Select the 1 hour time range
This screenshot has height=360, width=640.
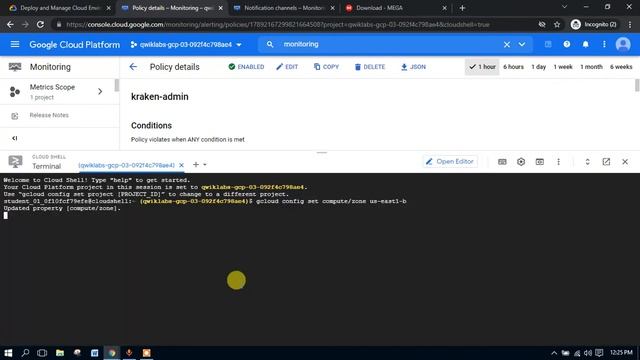pos(482,67)
